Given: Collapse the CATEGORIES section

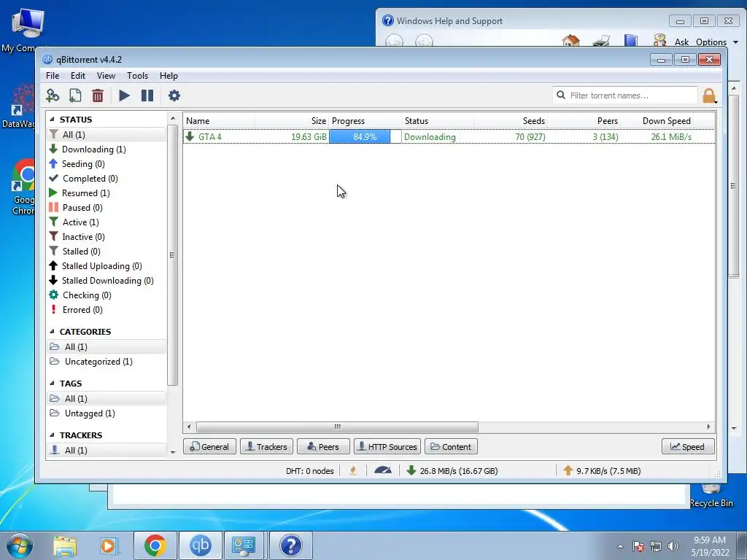Looking at the screenshot, I should tap(52, 332).
